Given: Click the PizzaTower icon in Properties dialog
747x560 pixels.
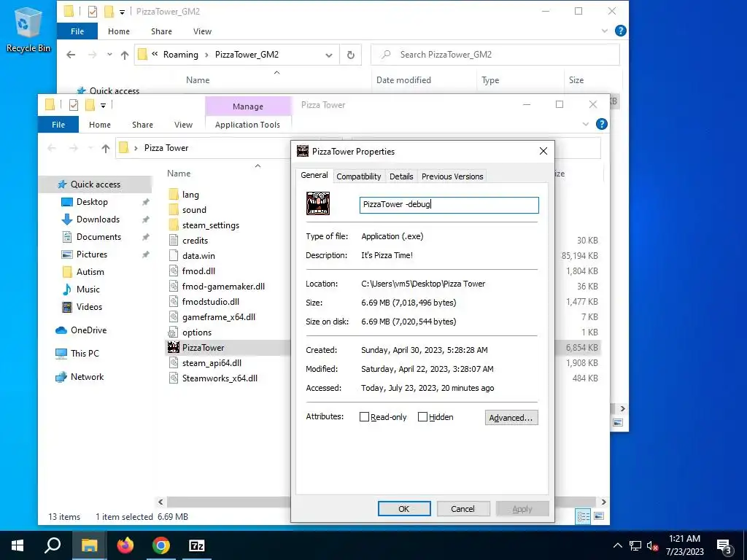Looking at the screenshot, I should click(x=318, y=204).
